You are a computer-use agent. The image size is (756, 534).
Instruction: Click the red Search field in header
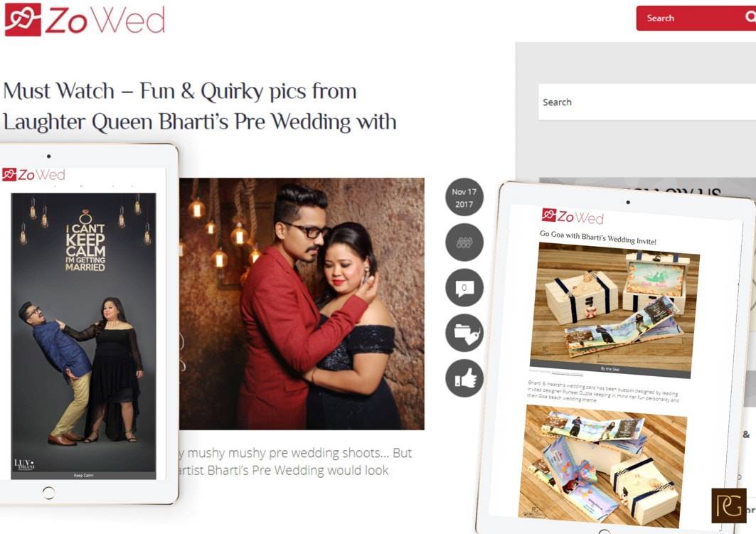coord(696,18)
